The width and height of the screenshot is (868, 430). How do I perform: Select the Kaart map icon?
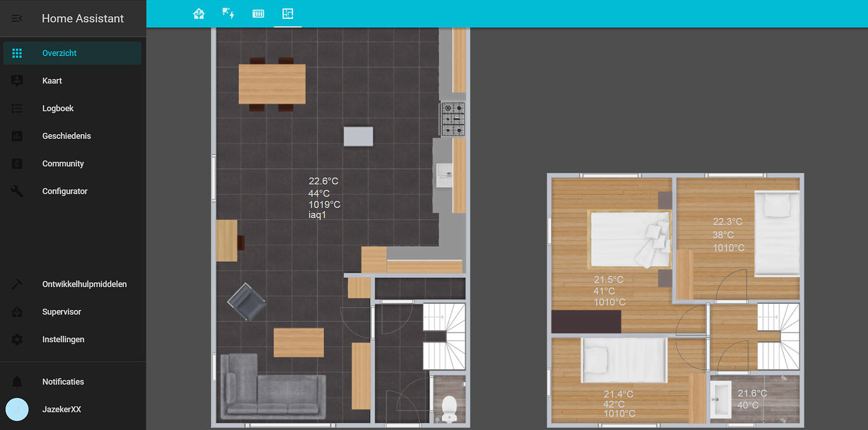pos(16,80)
